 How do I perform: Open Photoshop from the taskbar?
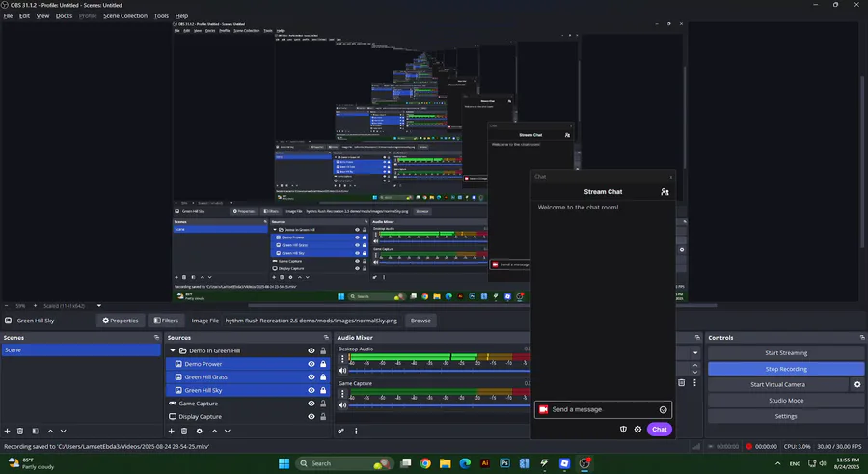point(504,463)
